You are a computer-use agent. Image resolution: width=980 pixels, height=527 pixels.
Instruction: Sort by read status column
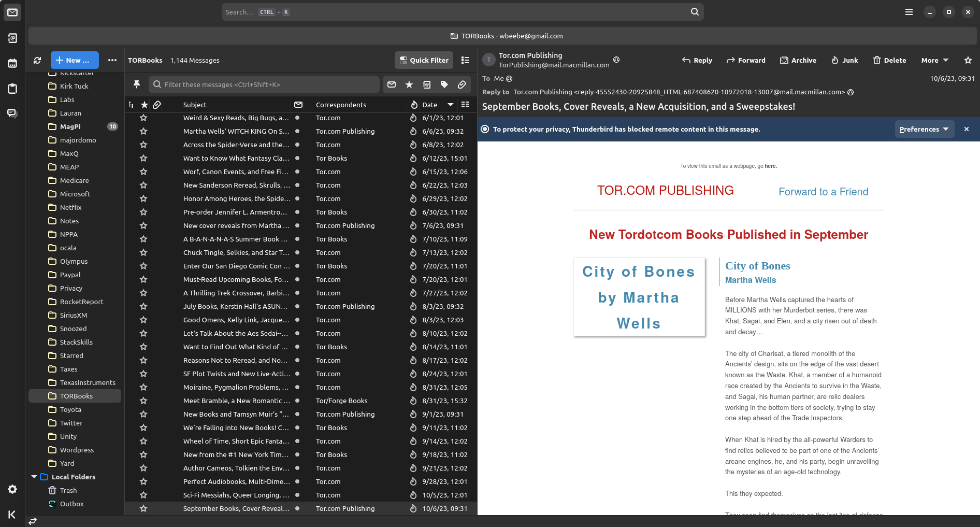pos(298,105)
